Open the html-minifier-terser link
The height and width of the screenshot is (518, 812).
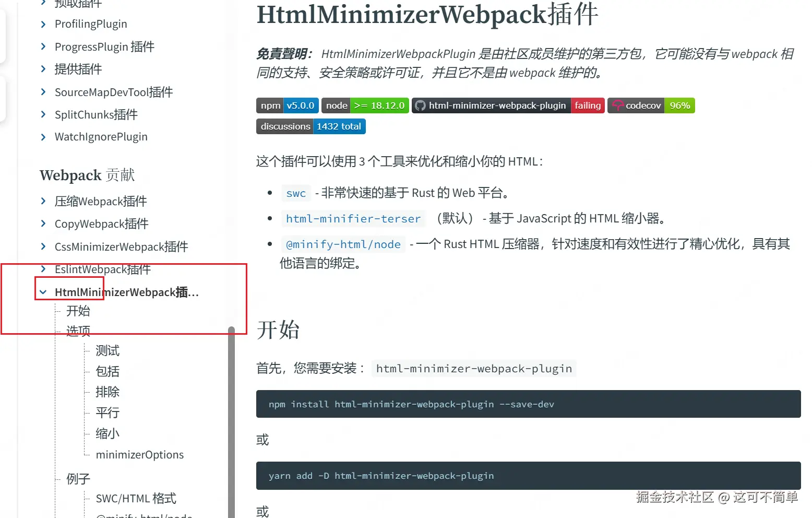pos(353,219)
